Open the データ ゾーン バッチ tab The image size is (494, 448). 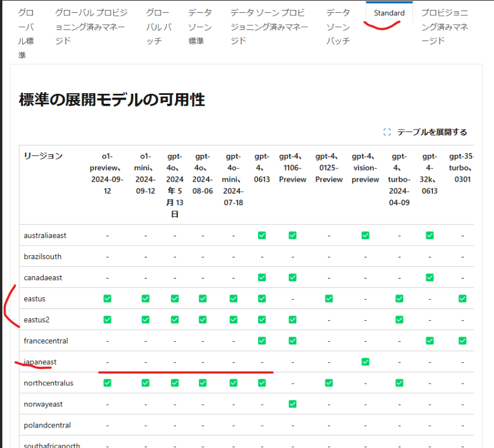[x=338, y=27]
